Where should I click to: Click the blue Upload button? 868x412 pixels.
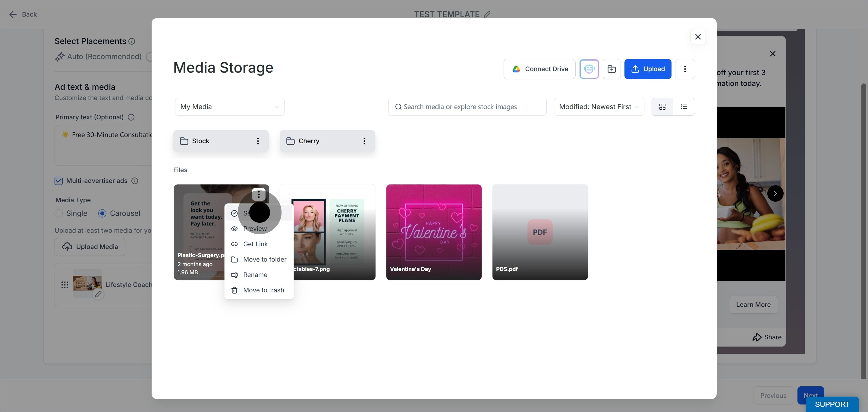pos(648,69)
